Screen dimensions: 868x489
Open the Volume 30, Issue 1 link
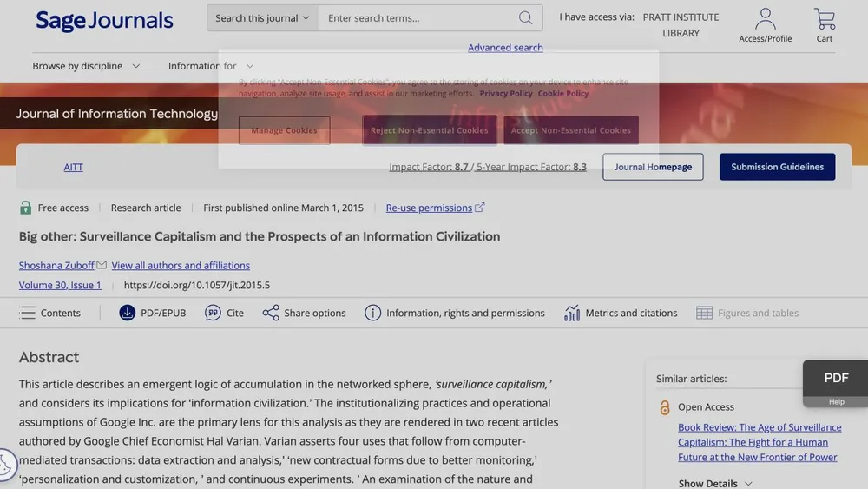point(60,285)
